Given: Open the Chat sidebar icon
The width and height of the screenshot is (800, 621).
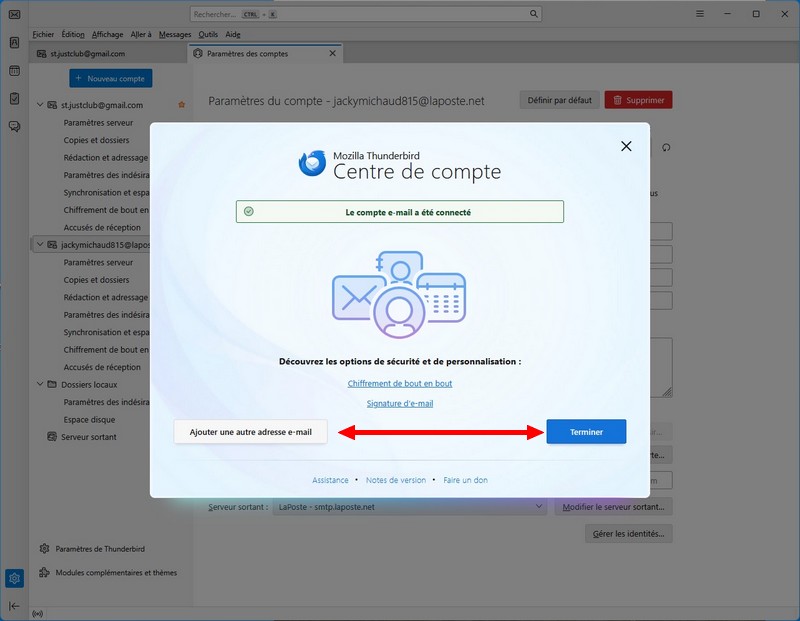Looking at the screenshot, I should click(x=14, y=127).
